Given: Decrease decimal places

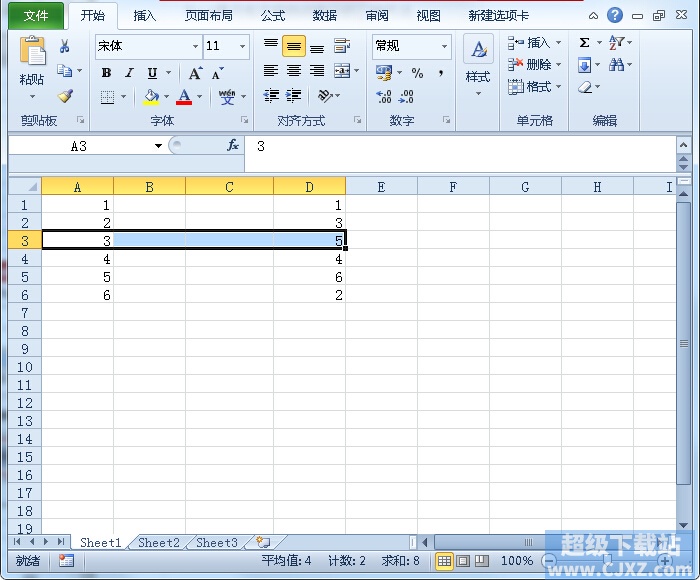Looking at the screenshot, I should click(406, 96).
